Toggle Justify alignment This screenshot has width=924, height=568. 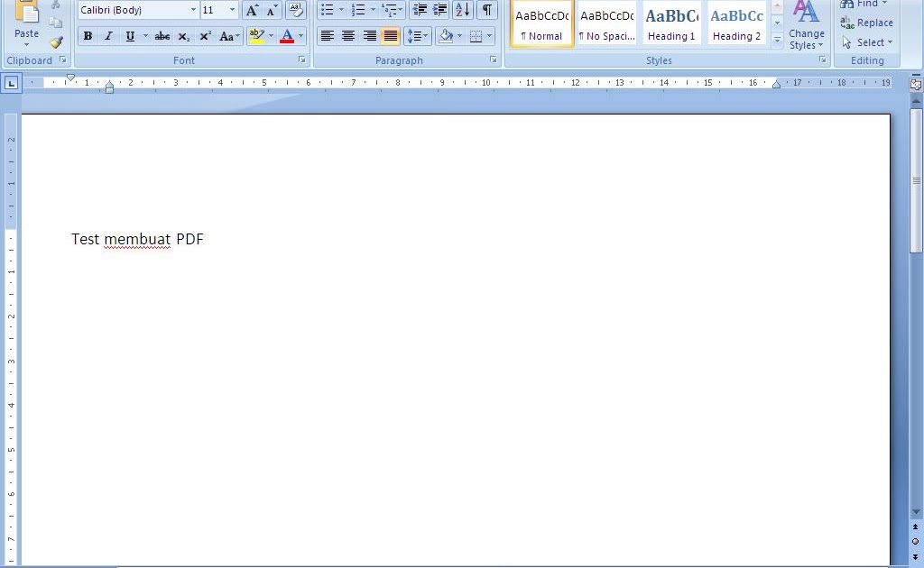coord(390,36)
